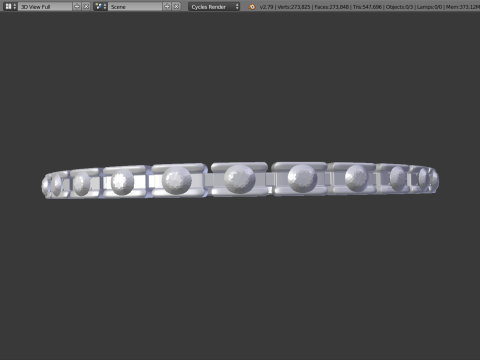Viewport: 480px width, 360px height.
Task: Delete the '3D View Full' screen layout
Action: pos(86,6)
